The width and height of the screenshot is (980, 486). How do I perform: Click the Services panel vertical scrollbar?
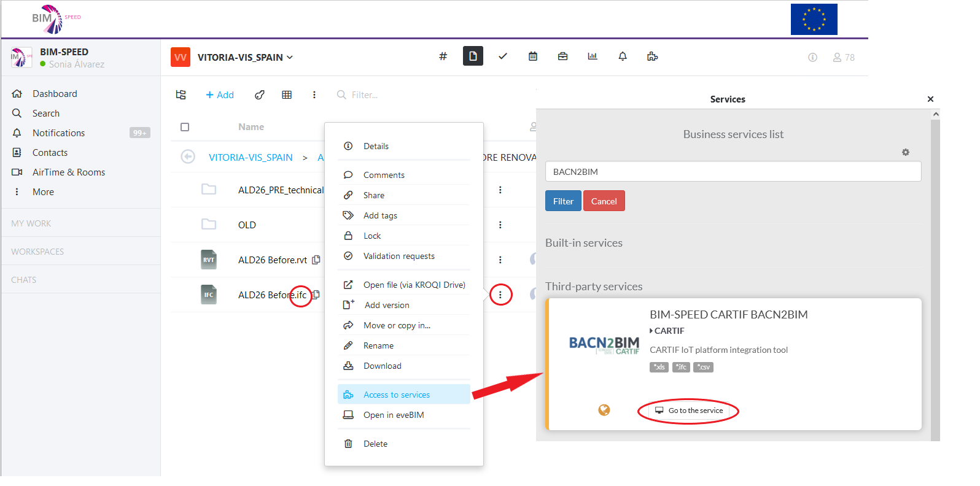click(x=935, y=276)
